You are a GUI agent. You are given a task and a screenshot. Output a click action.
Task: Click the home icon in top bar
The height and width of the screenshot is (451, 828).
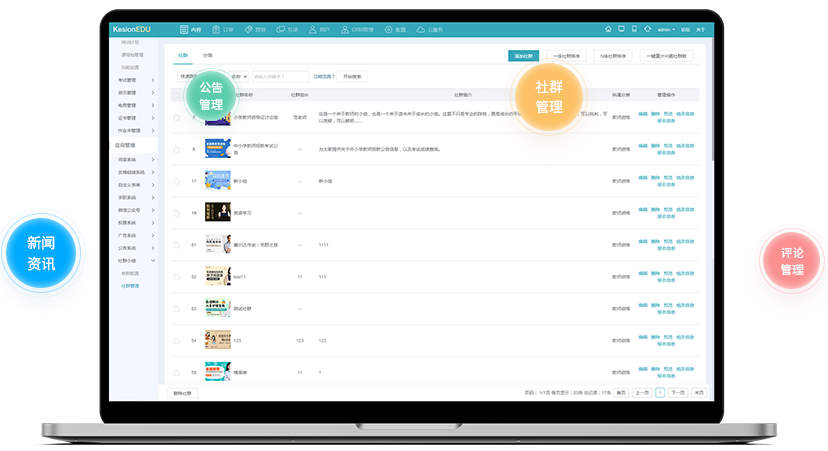609,29
